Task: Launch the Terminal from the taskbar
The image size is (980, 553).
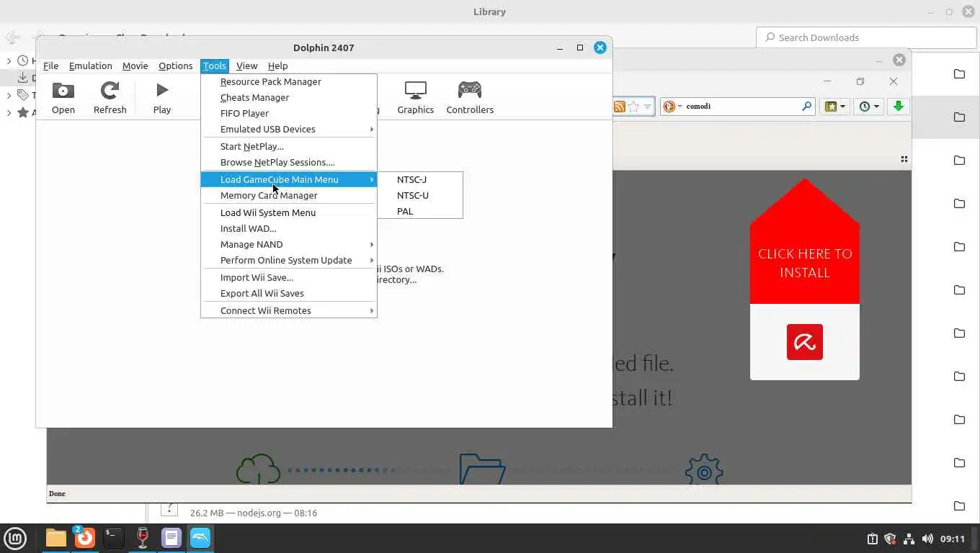Action: coord(113,538)
